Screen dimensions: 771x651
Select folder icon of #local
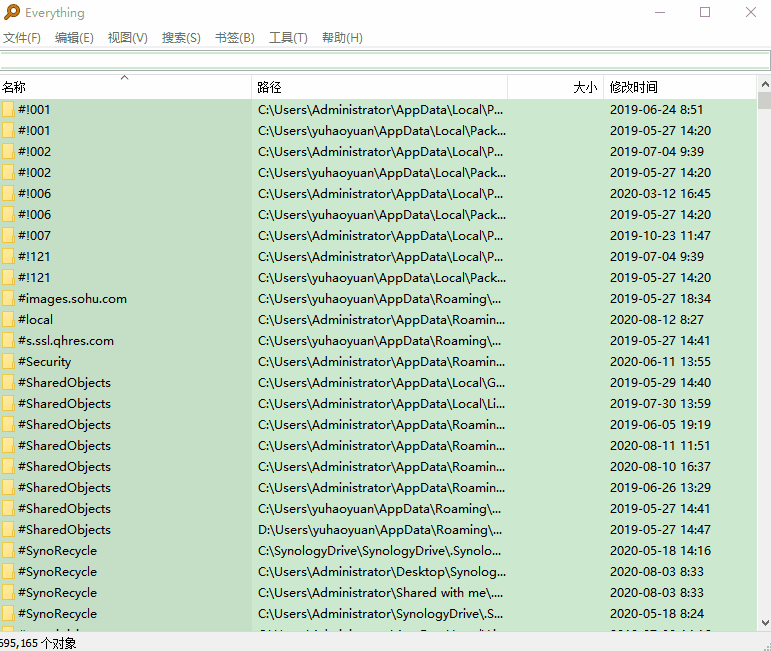[8, 320]
